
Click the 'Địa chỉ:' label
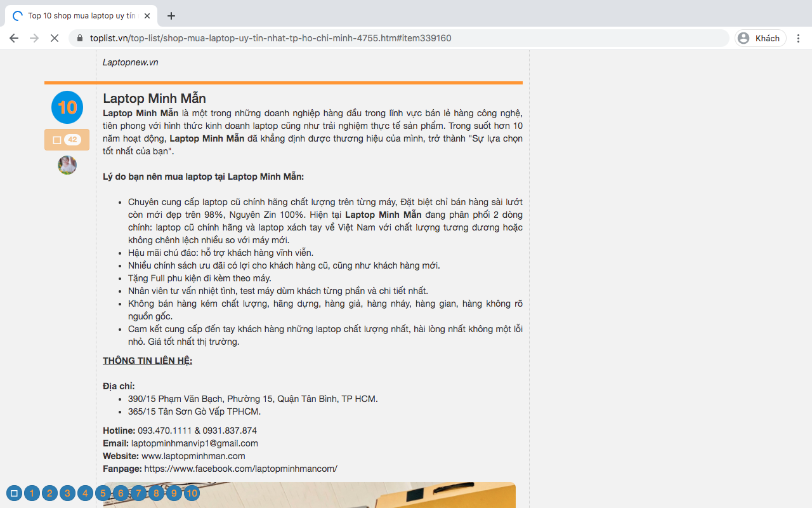coord(119,386)
